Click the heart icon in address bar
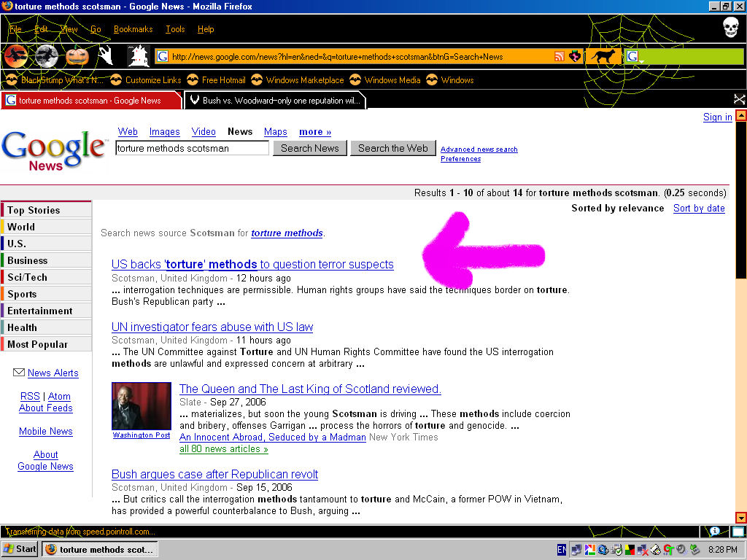This screenshot has width=747, height=560. (x=575, y=57)
